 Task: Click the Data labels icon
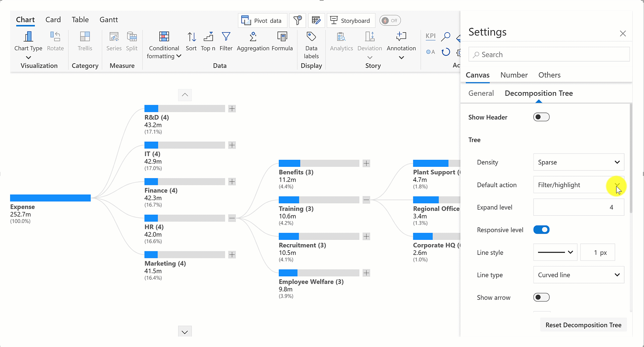click(311, 37)
